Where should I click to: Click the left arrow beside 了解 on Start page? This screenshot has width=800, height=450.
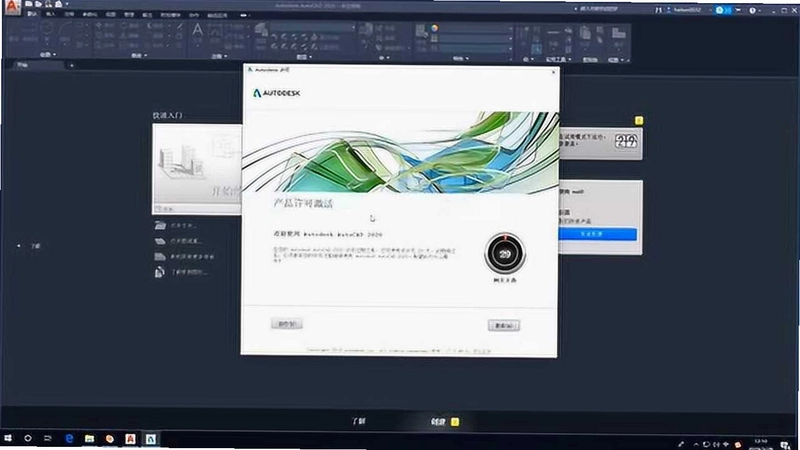(19, 246)
